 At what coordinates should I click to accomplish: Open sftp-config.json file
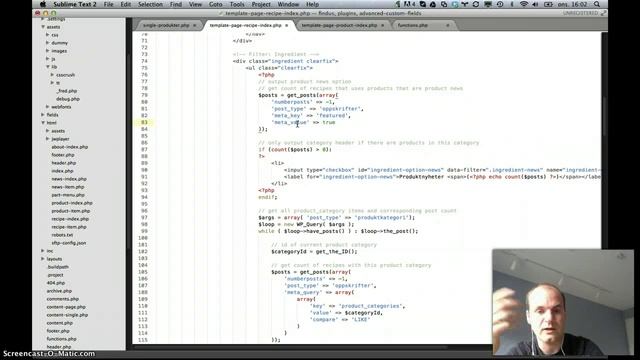pos(69,243)
